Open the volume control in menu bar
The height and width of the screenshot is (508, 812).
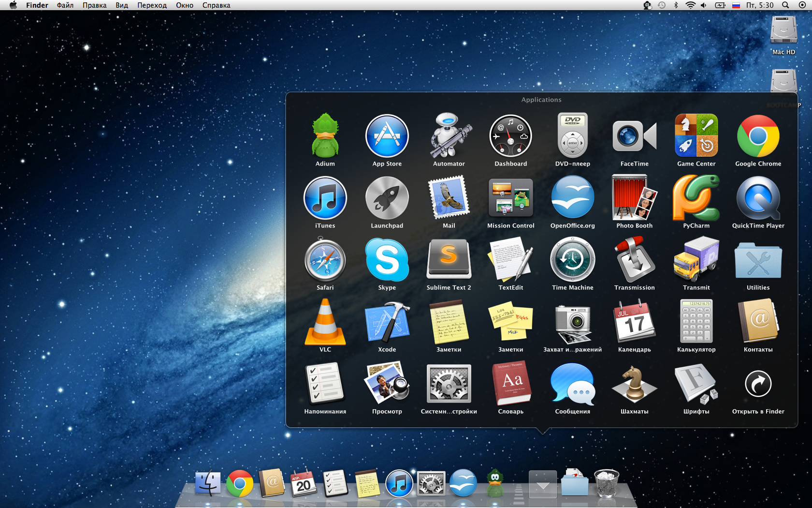pyautogui.click(x=704, y=5)
